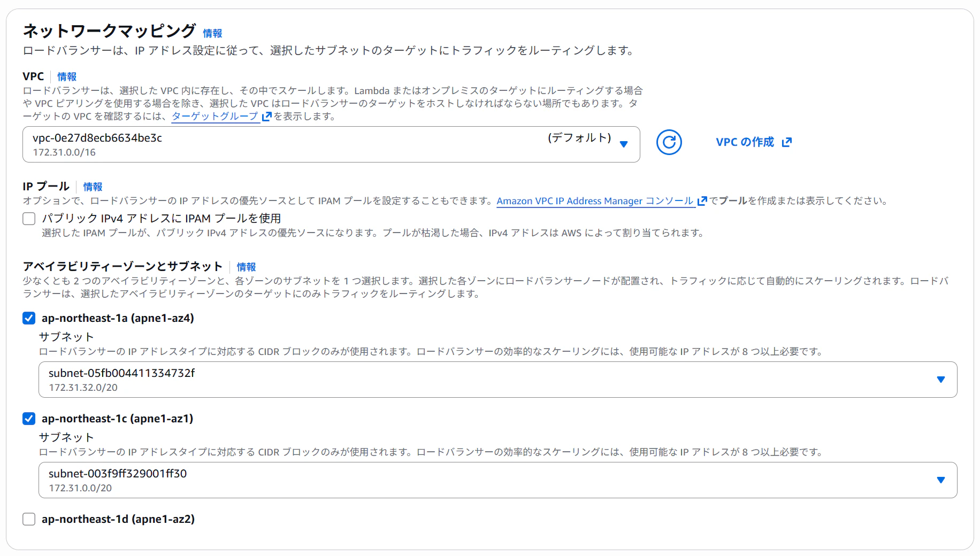Click the 172.31.0.0/16 CIDR text
980x556 pixels.
click(x=64, y=152)
